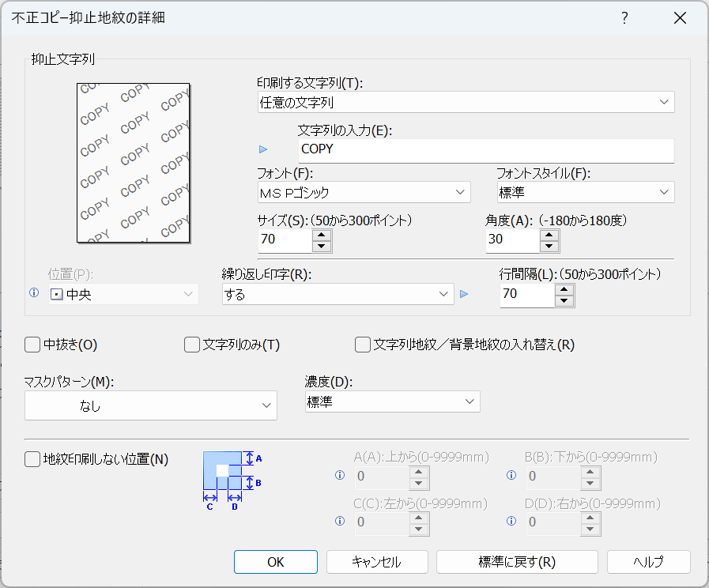Click the help question mark in title bar

[x=624, y=18]
